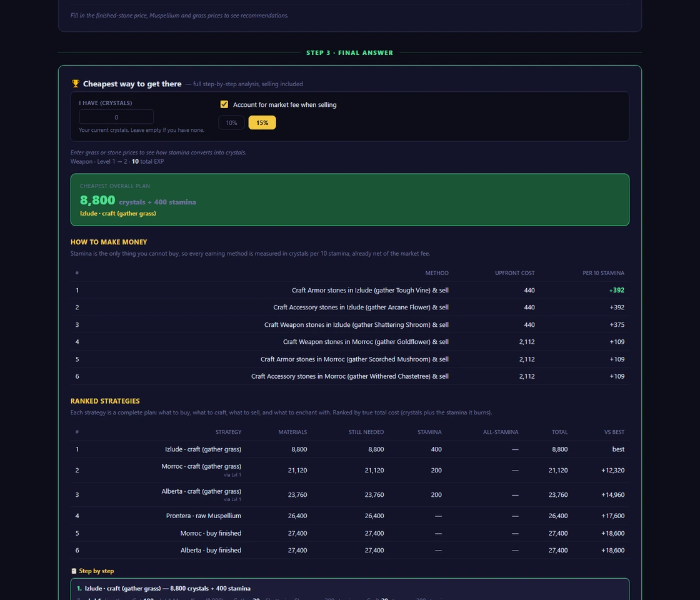Select Craft Accessory stones in Izlude row
The image size is (700, 600).
pos(349,307)
